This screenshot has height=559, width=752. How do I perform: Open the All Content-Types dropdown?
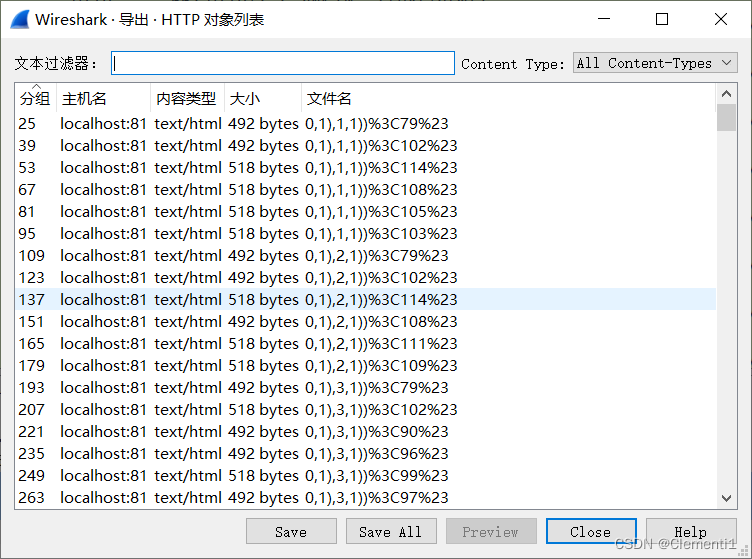pyautogui.click(x=655, y=63)
